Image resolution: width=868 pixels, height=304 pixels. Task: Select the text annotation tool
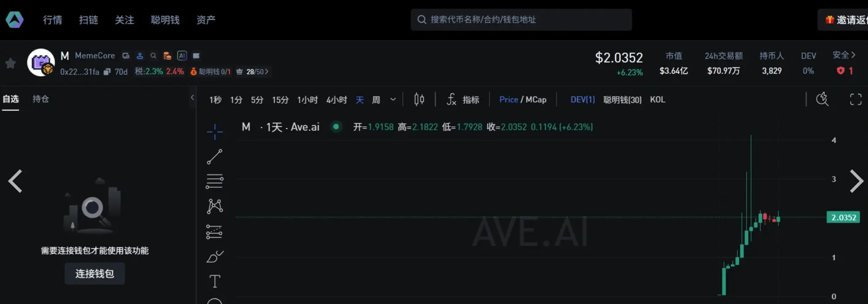point(214,281)
